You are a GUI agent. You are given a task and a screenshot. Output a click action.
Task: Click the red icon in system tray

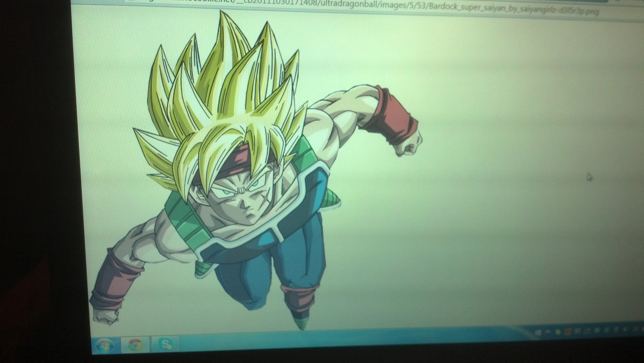tap(568, 332)
